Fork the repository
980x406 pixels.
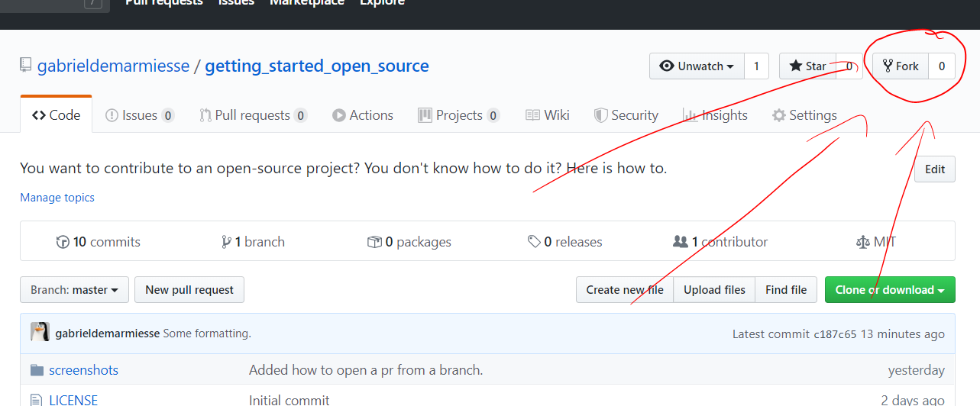901,66
